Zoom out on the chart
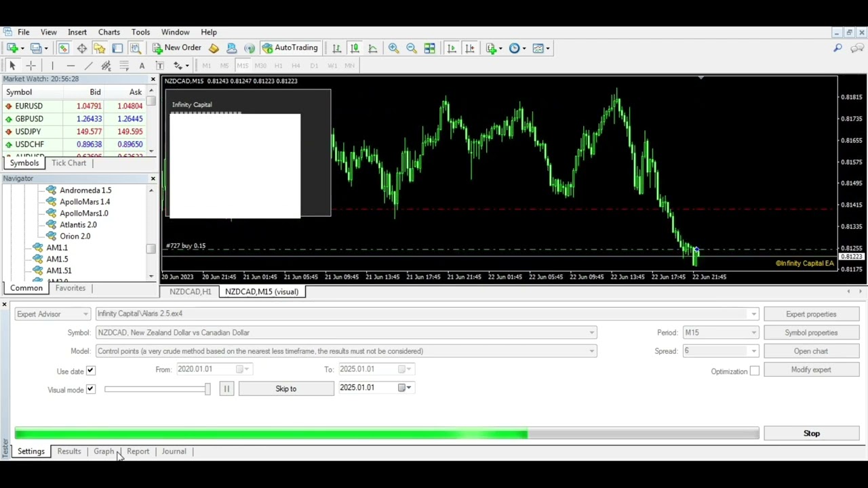This screenshot has width=868, height=488. click(x=411, y=48)
